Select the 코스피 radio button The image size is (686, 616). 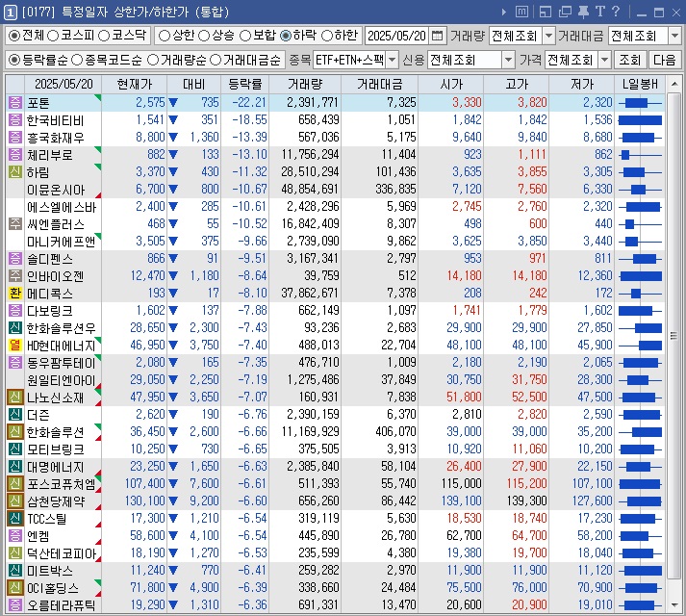point(53,36)
